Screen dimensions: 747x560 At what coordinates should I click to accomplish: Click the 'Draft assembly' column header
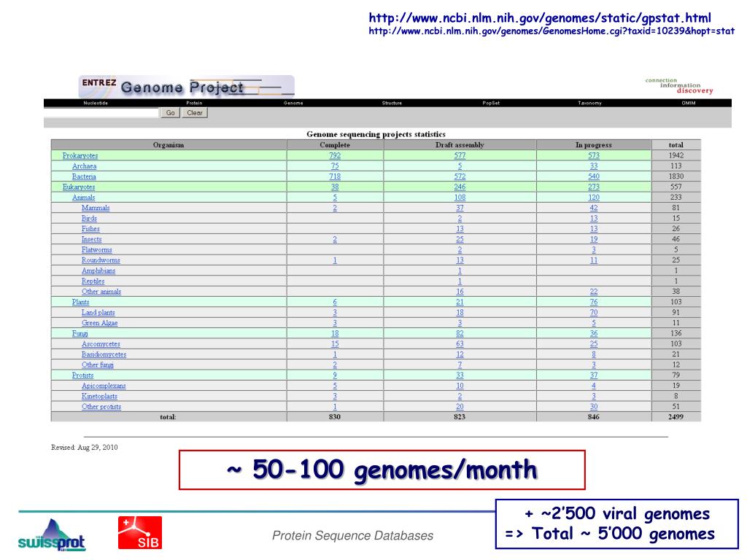coord(460,145)
